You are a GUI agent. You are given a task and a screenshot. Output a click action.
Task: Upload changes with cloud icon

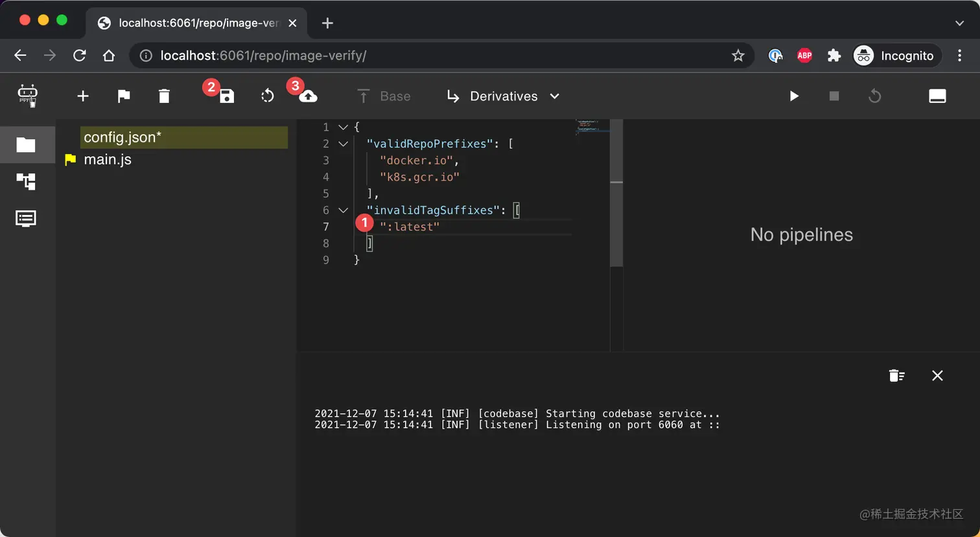click(309, 97)
